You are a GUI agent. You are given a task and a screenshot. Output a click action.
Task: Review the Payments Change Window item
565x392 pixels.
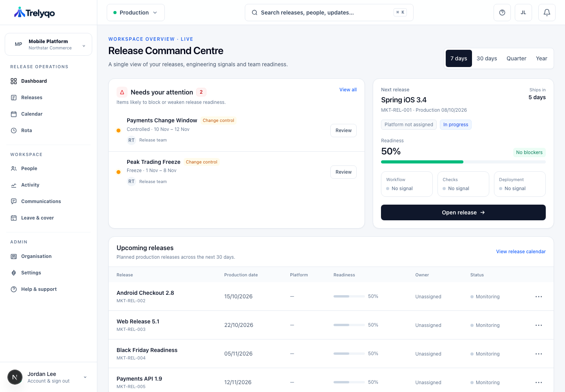(344, 131)
